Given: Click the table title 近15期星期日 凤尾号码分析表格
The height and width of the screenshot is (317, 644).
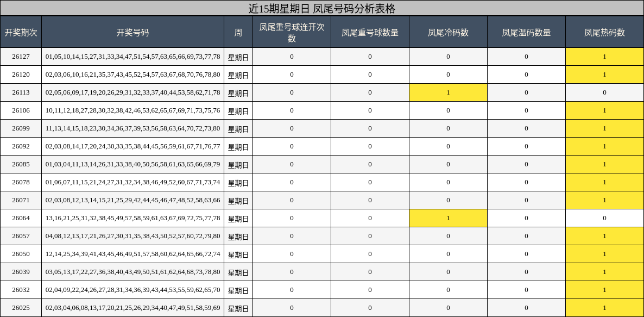Looking at the screenshot, I should tap(322, 8).
